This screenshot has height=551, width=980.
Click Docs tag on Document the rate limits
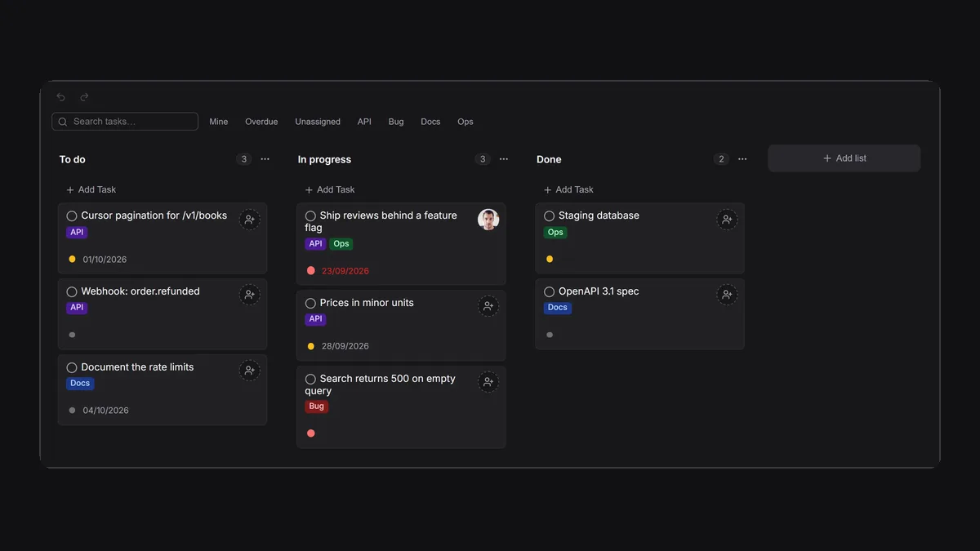[x=80, y=384]
